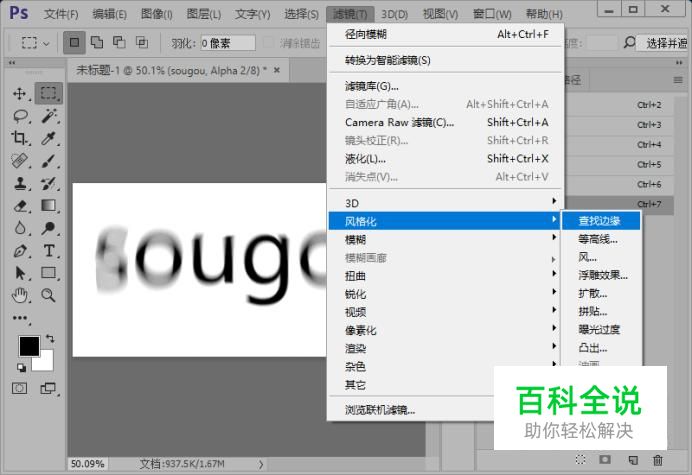Select the Brush tool
The image size is (692, 475).
tap(49, 161)
